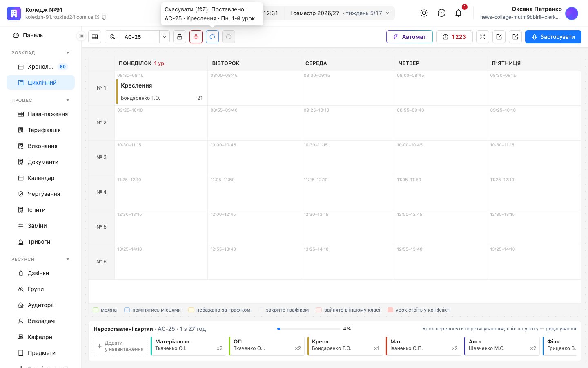Click the Коледж №91 logo icon
The height and width of the screenshot is (368, 588).
coord(14,13)
